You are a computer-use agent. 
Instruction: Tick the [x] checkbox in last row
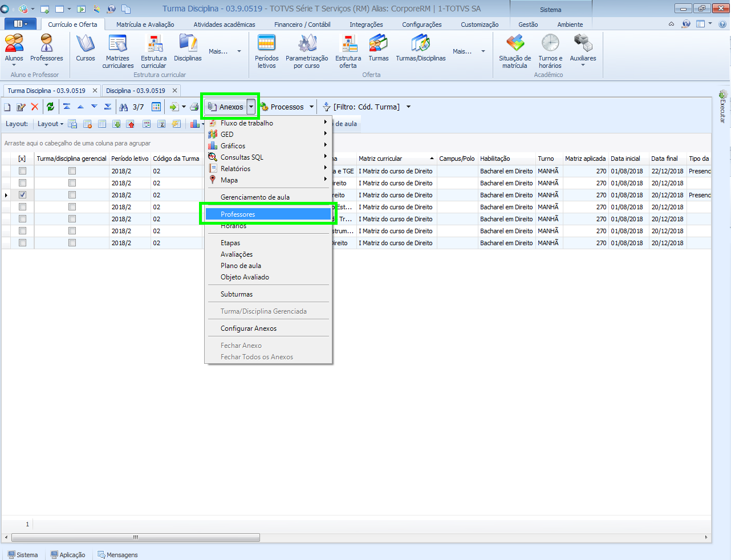coord(22,243)
